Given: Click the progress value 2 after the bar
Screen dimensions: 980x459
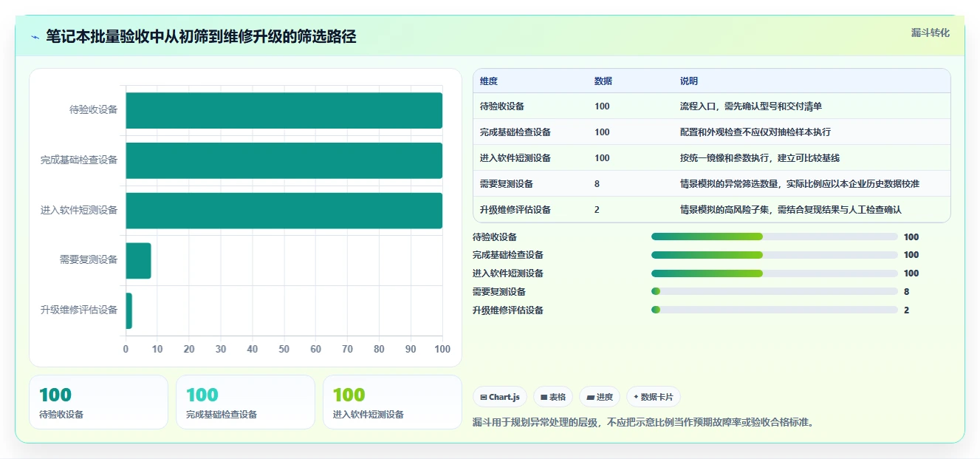Looking at the screenshot, I should click(907, 310).
